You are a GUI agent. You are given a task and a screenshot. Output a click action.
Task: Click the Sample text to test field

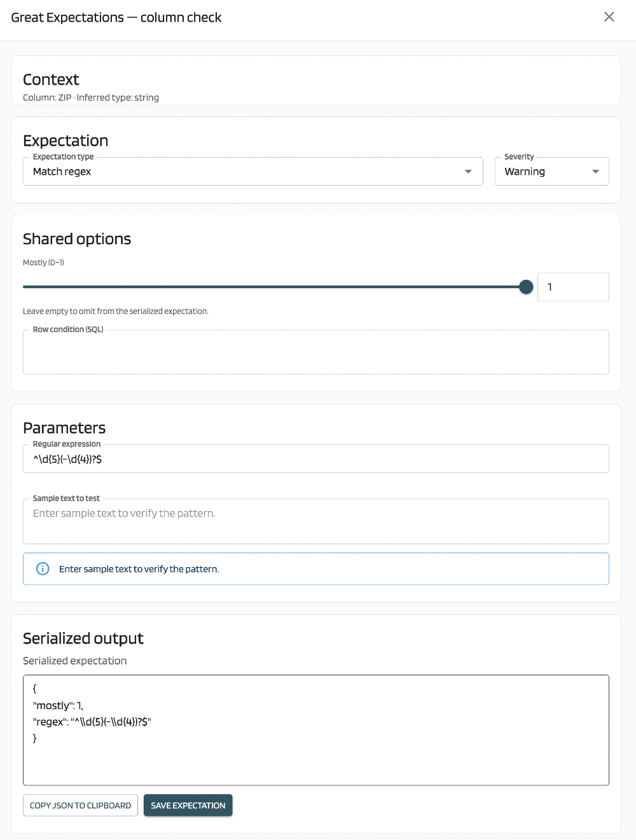(316, 521)
